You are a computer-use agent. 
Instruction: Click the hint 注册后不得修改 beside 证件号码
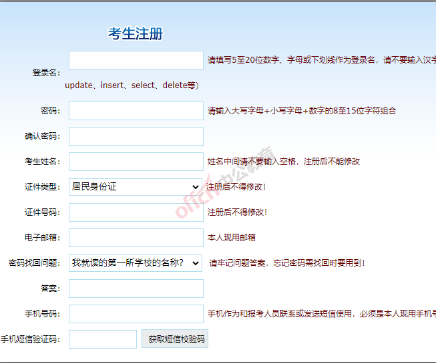(237, 212)
